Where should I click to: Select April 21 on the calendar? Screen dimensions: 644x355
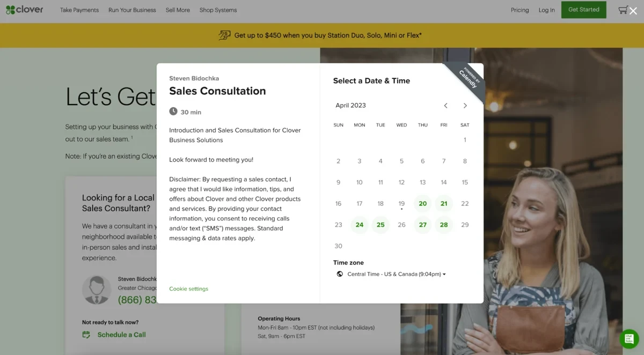tap(444, 204)
